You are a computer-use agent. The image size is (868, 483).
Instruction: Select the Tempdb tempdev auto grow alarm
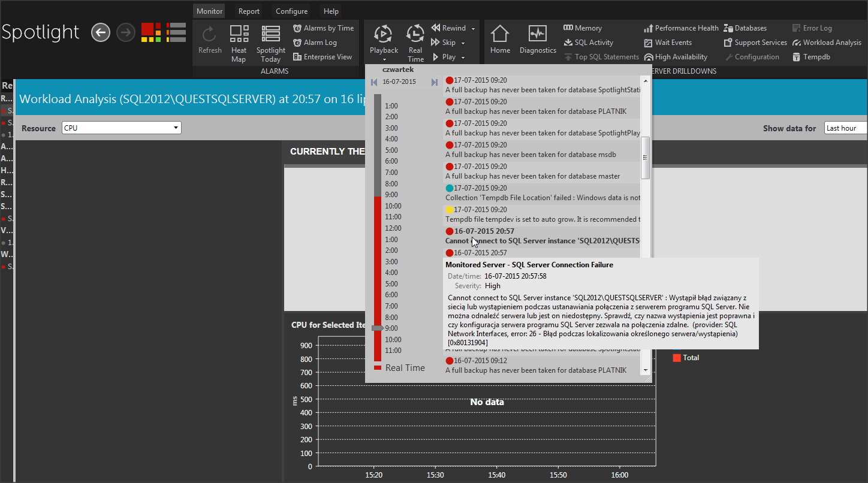coord(543,215)
